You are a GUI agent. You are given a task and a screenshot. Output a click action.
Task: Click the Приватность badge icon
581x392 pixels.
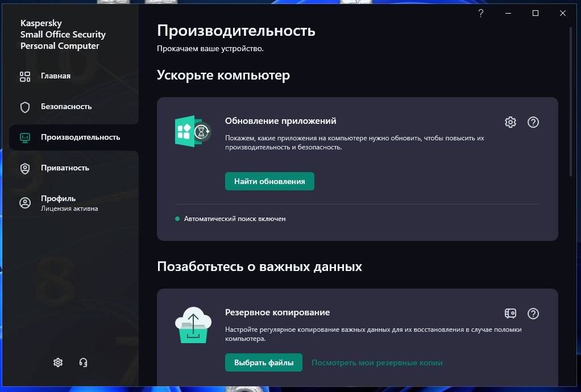pyautogui.click(x=25, y=168)
